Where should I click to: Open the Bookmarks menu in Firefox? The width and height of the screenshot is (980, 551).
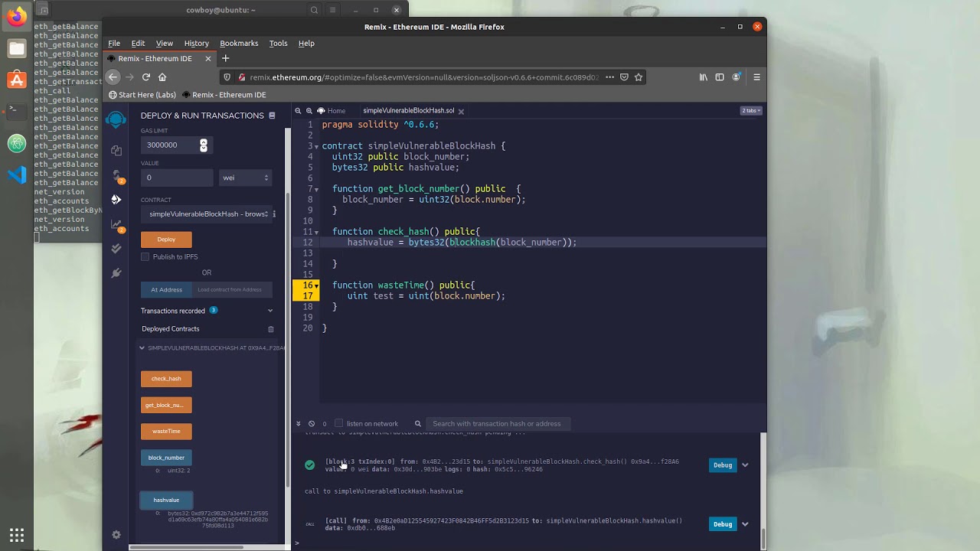click(239, 44)
